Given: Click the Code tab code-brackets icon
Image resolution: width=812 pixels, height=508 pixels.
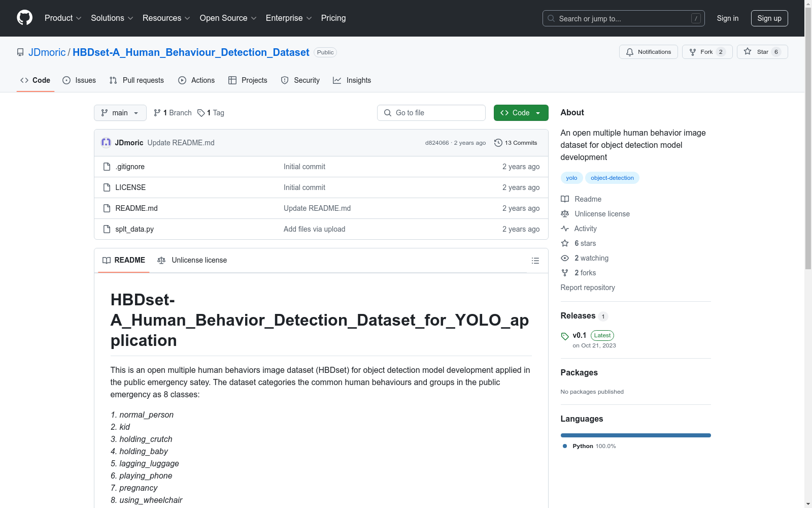Looking at the screenshot, I should pyautogui.click(x=24, y=80).
